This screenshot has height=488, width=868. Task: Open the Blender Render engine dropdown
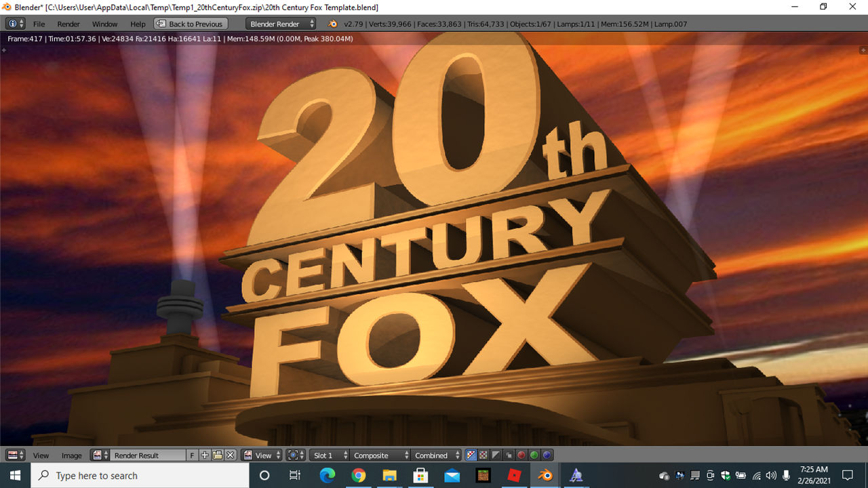pos(281,24)
